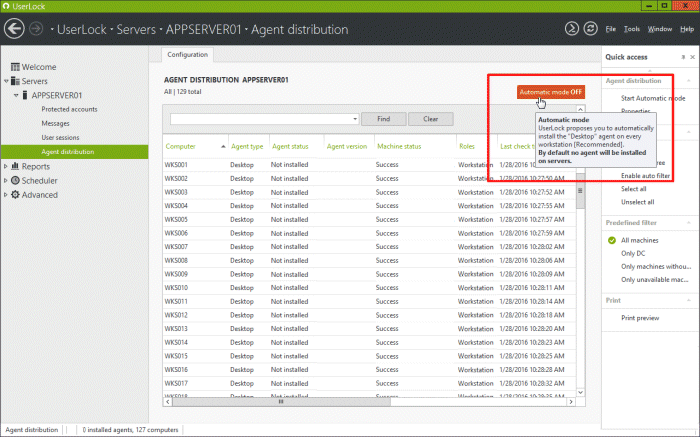Collapse the Servers tree node
The image size is (700, 437).
6,81
